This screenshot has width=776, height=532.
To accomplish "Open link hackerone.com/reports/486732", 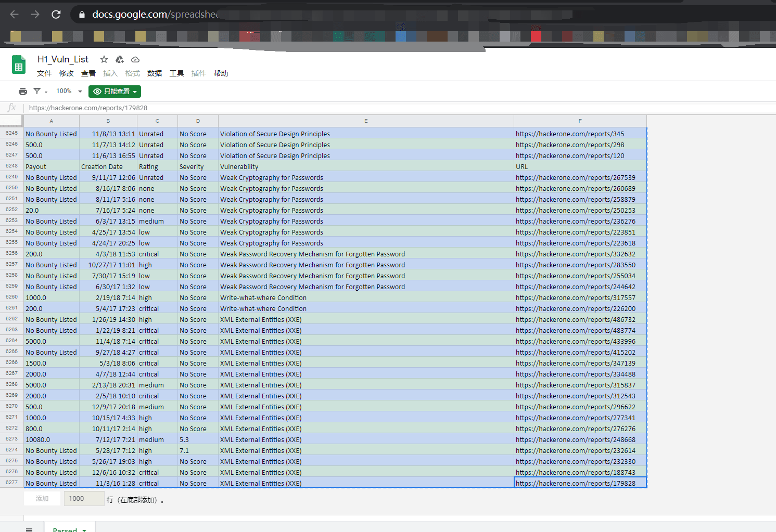I will click(576, 320).
